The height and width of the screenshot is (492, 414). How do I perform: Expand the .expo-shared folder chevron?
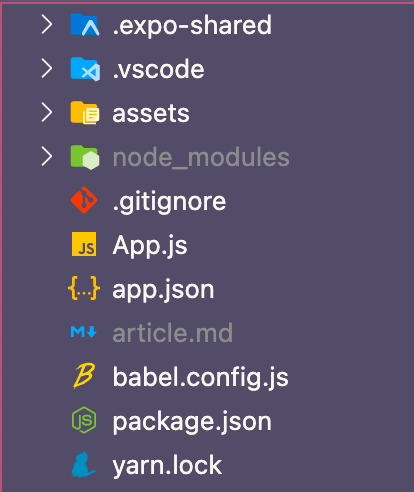pos(47,25)
